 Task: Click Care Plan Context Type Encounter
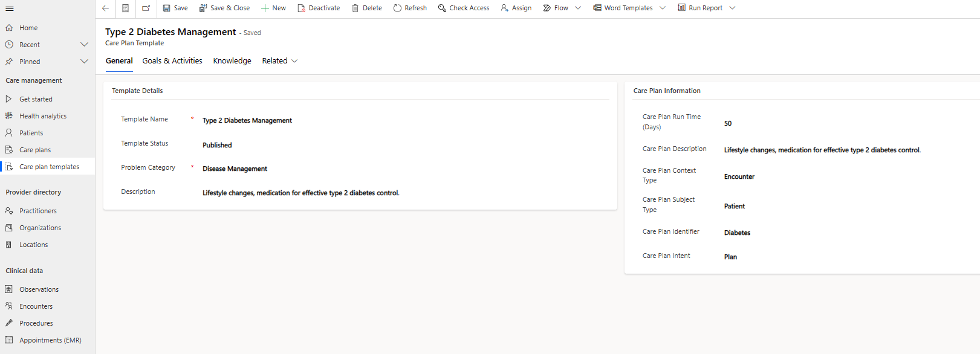[x=739, y=177]
